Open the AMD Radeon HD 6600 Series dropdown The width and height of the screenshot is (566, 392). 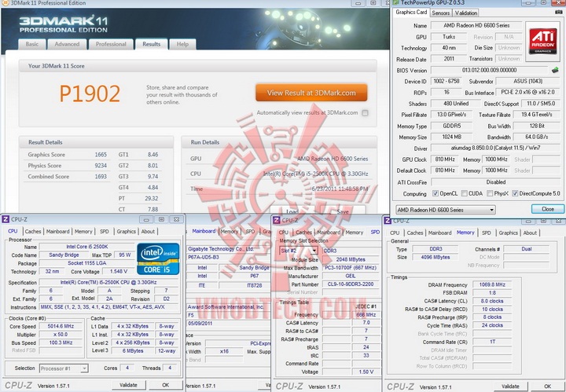pos(446,210)
